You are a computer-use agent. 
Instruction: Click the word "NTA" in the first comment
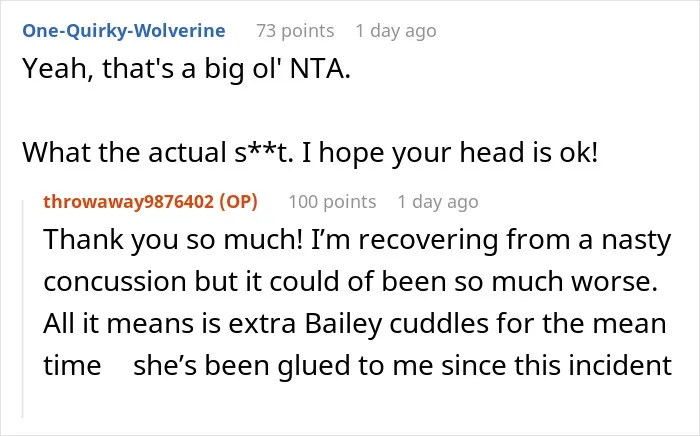317,69
